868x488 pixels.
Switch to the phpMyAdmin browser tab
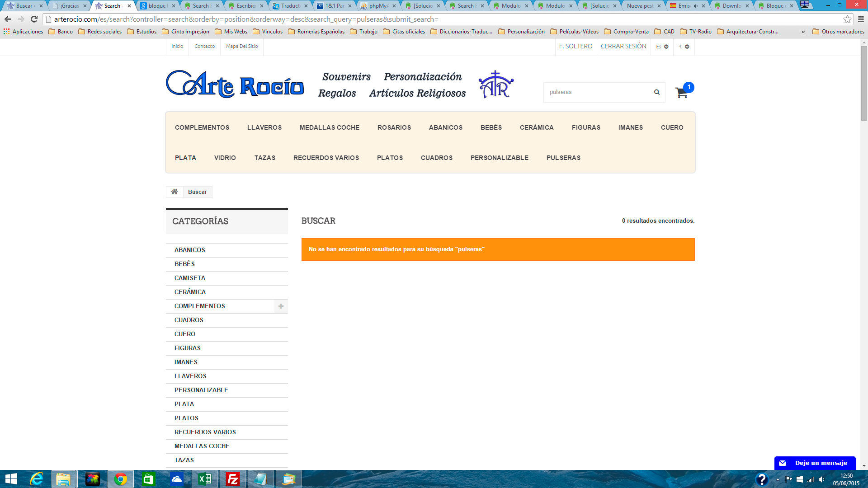tap(378, 6)
